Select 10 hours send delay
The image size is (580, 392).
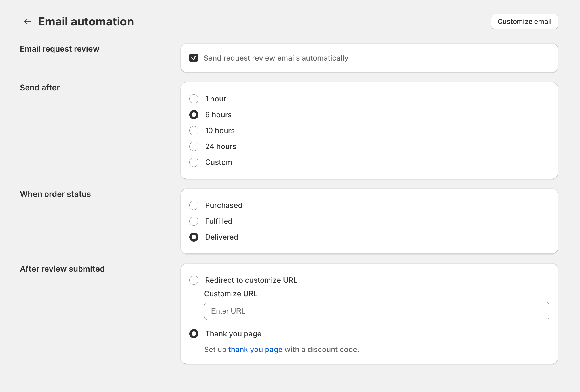pos(194,131)
